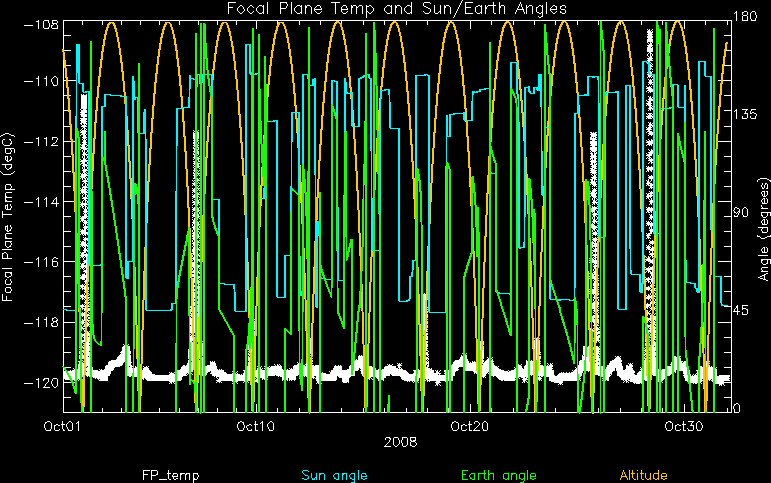Select the Oct20 x-axis tick label
The width and height of the screenshot is (771, 483).
(470, 426)
